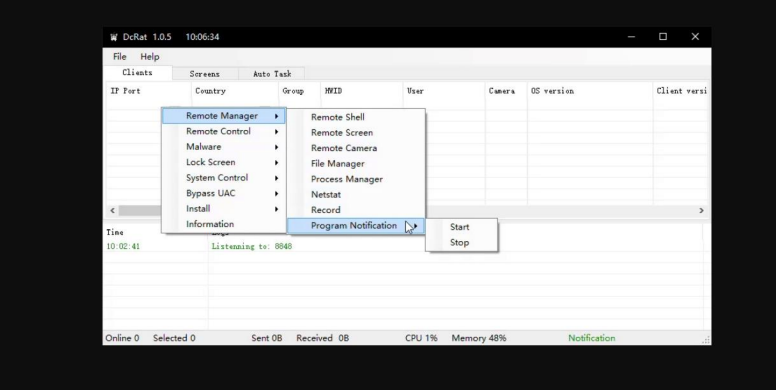Expand the Install submenu
776x390 pixels.
coord(224,208)
